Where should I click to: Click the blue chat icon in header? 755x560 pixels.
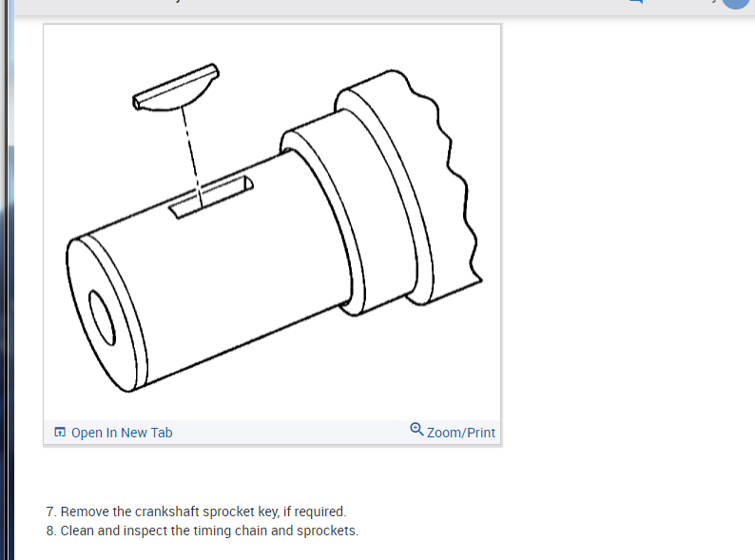tap(636, 2)
